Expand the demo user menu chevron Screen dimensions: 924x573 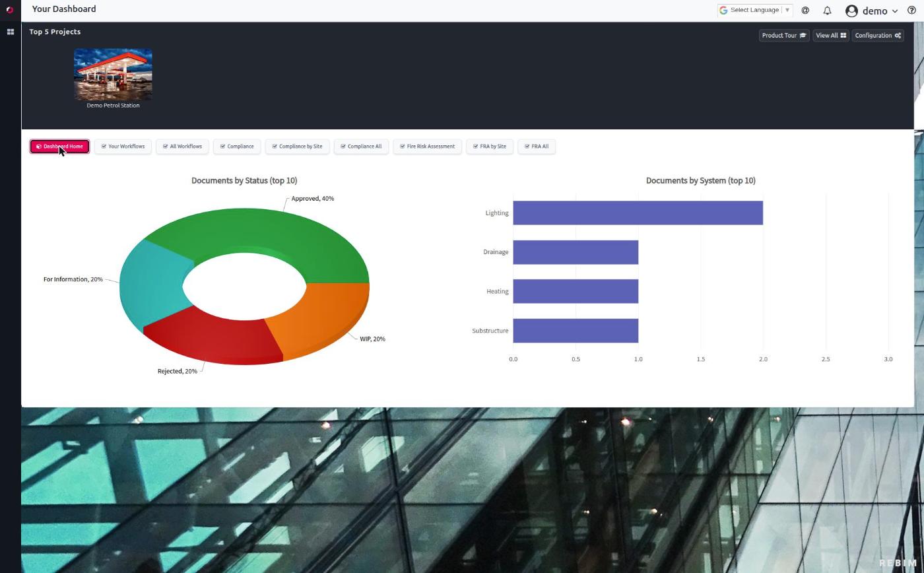click(x=894, y=11)
